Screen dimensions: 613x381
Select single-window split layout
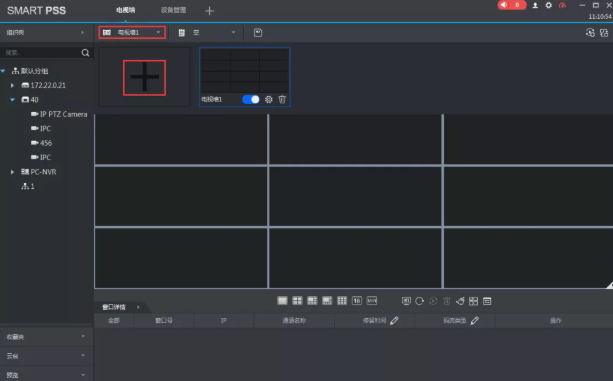tap(282, 301)
